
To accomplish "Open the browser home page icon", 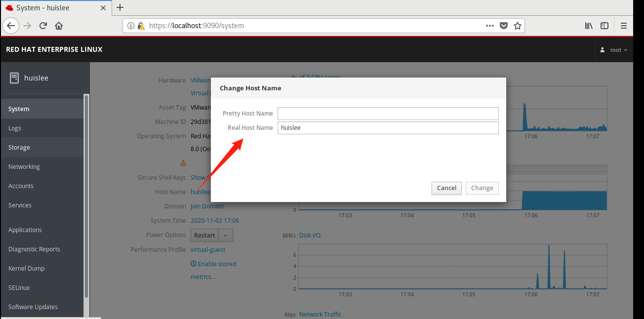I will click(x=59, y=26).
